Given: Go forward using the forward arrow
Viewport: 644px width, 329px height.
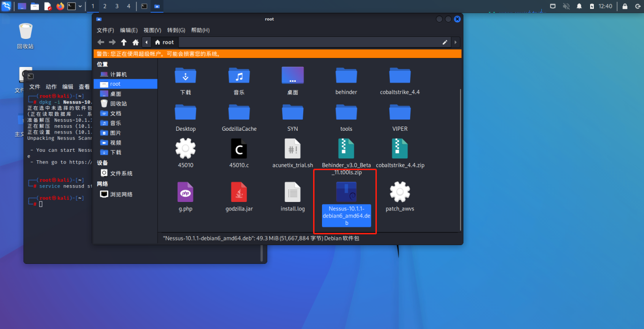Looking at the screenshot, I should click(x=112, y=42).
